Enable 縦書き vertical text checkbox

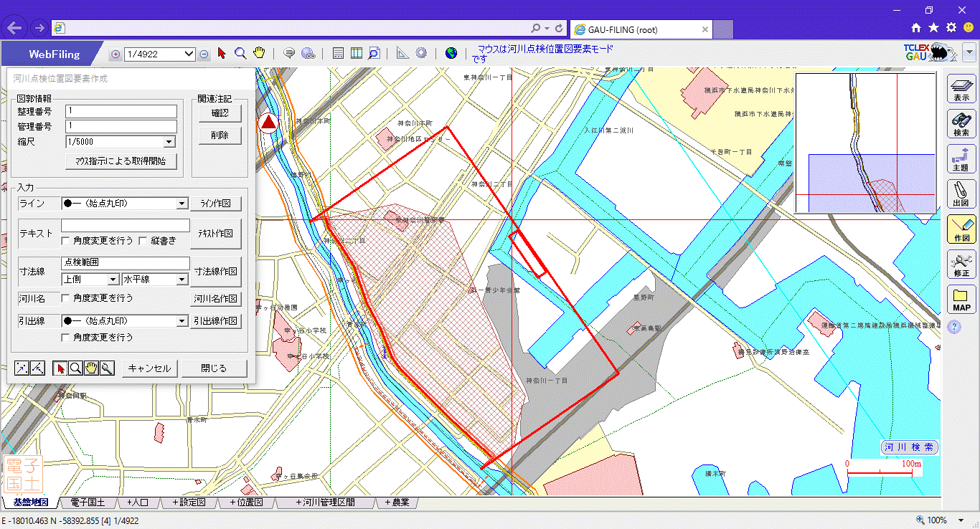point(143,241)
